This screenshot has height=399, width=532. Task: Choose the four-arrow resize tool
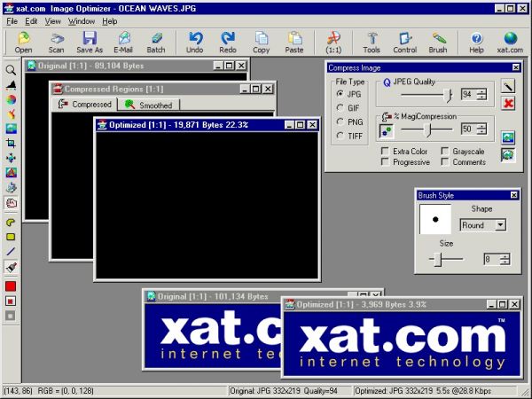click(x=11, y=158)
